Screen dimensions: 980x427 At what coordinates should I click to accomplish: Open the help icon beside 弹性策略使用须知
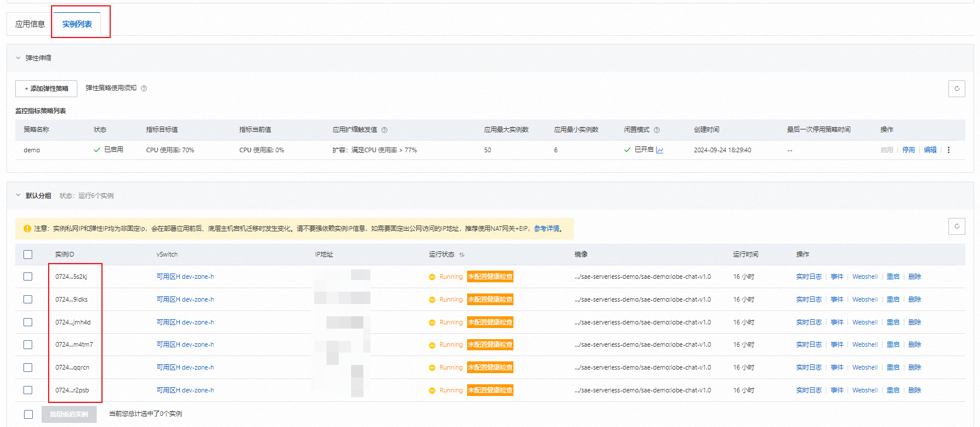click(x=144, y=88)
